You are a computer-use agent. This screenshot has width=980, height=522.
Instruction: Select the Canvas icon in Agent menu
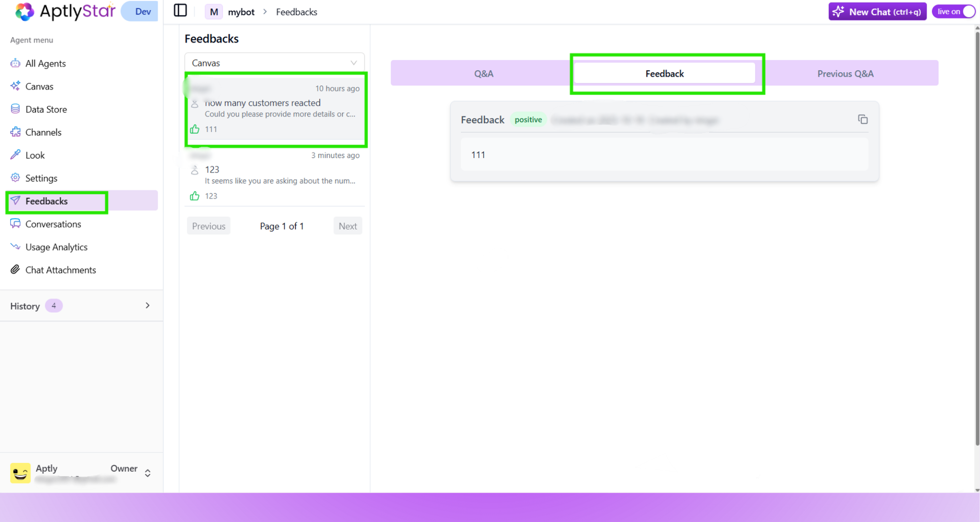click(15, 86)
